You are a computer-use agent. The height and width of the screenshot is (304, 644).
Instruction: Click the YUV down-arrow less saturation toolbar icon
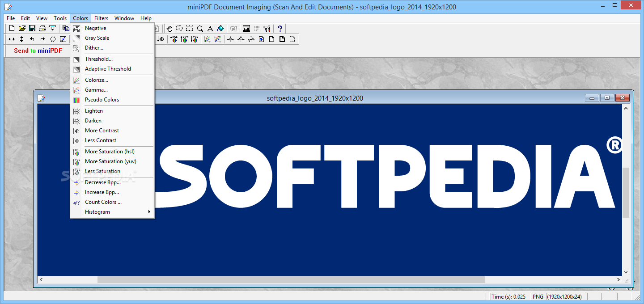pos(194,39)
